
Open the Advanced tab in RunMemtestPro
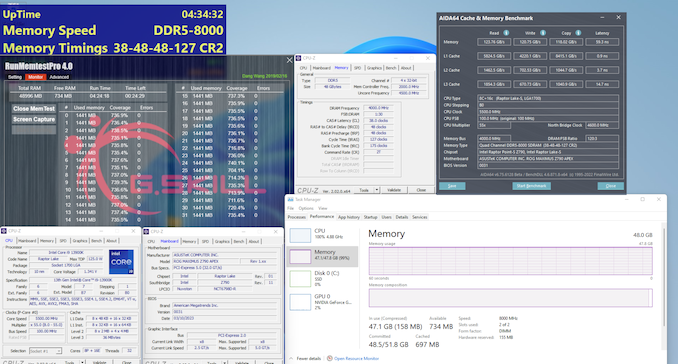click(x=59, y=77)
